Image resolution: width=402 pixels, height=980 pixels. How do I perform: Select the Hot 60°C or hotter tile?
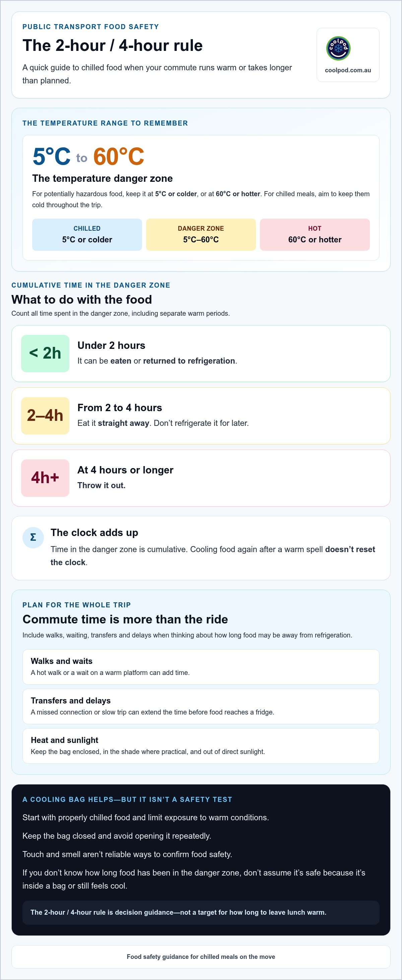coord(315,235)
